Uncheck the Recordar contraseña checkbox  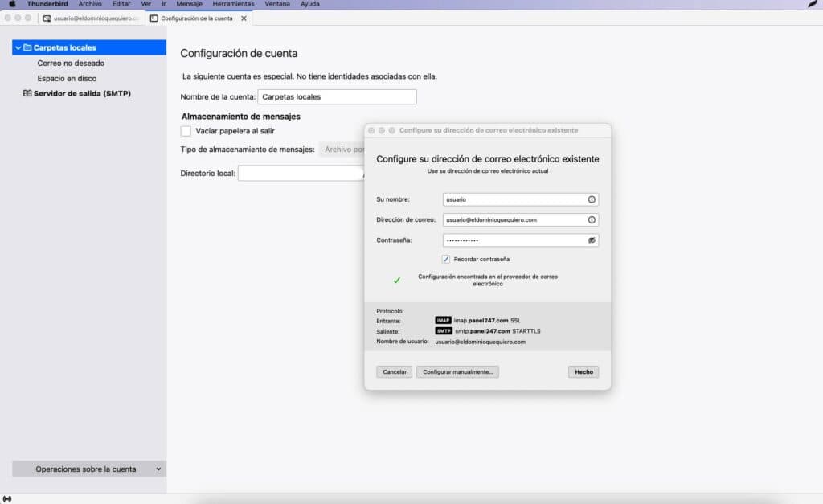click(446, 259)
